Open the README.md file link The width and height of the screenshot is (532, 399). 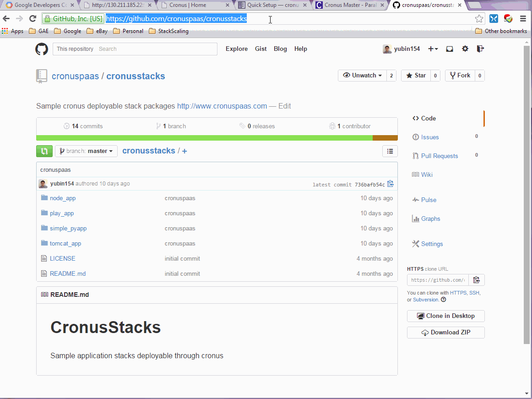coord(68,273)
